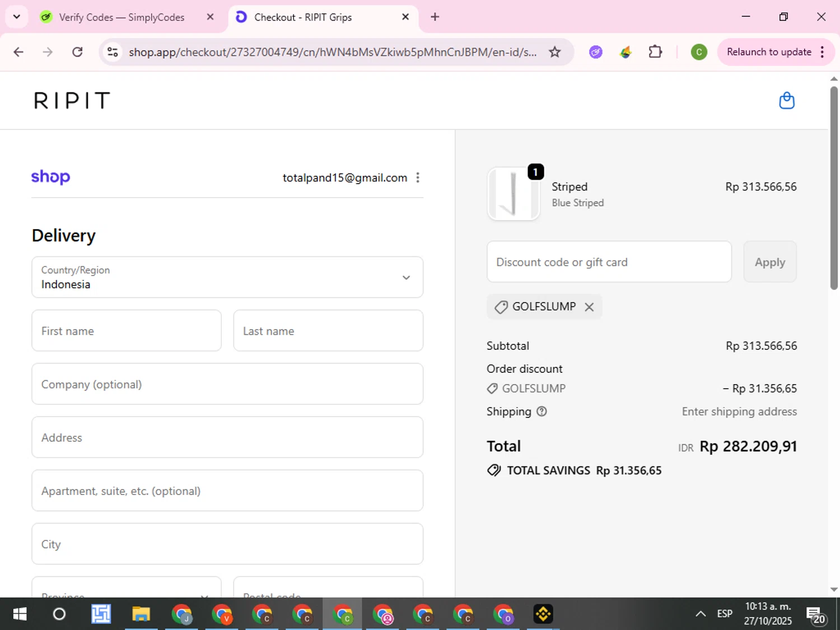Open Chrome three-dot menu
The image size is (840, 630).
pos(822,52)
